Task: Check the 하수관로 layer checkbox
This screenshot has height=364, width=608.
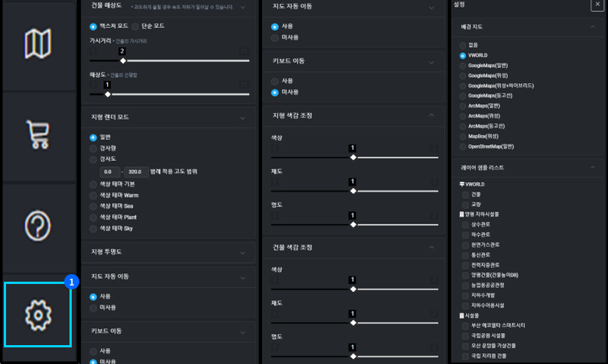Action: pyautogui.click(x=465, y=235)
